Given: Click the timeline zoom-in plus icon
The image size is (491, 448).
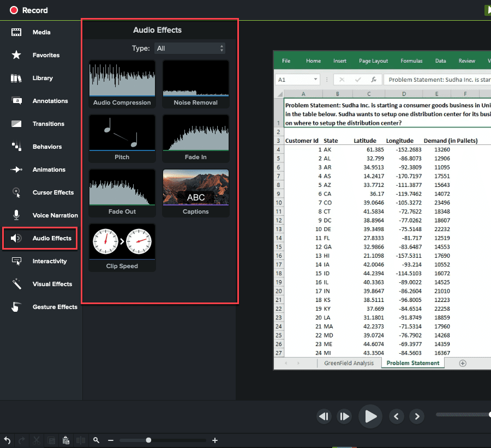Looking at the screenshot, I should tap(215, 440).
